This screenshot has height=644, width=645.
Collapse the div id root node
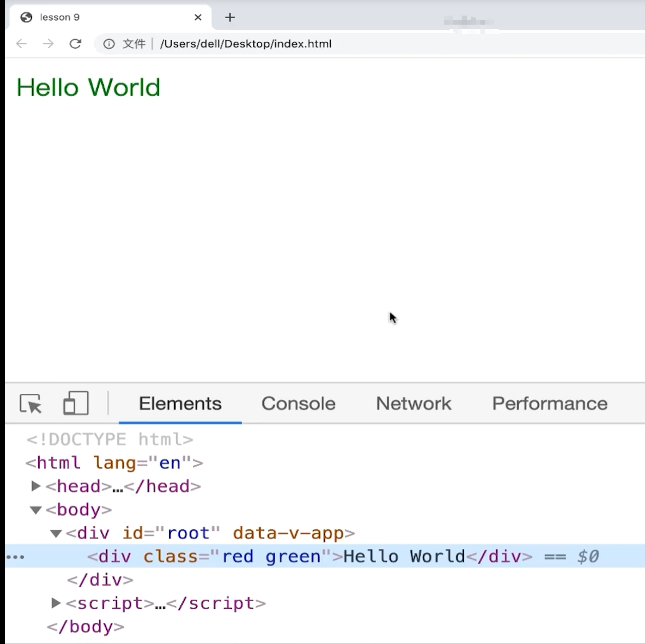point(56,533)
